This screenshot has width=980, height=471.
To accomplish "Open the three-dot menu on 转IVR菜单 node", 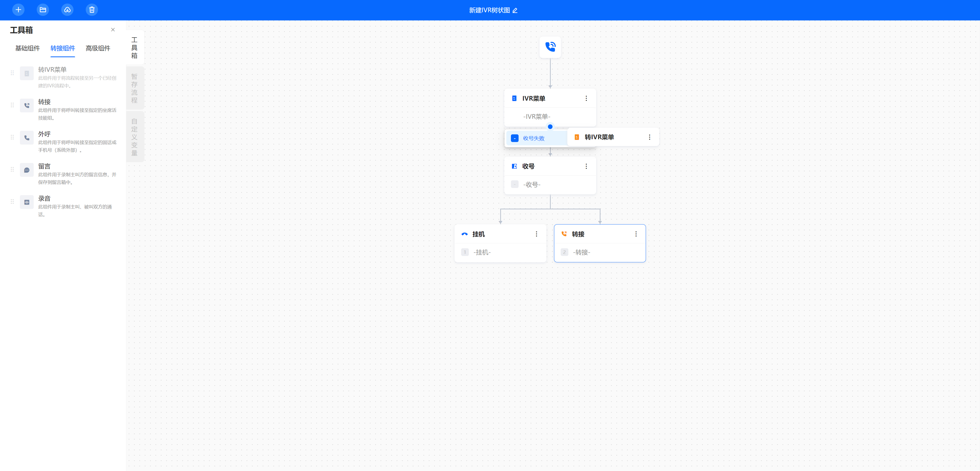I will [650, 137].
